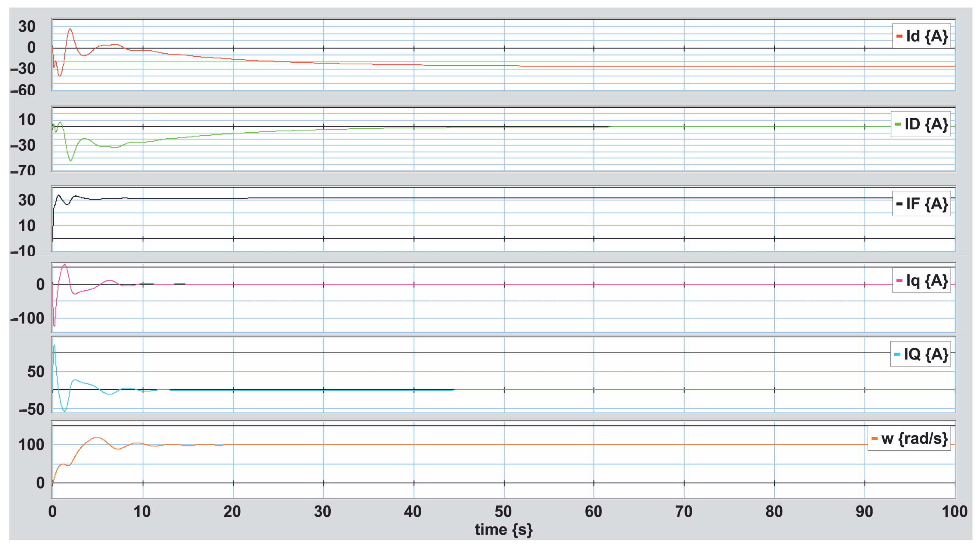Click the Id curve's first positive peak
The image size is (980, 547).
pyautogui.click(x=70, y=29)
